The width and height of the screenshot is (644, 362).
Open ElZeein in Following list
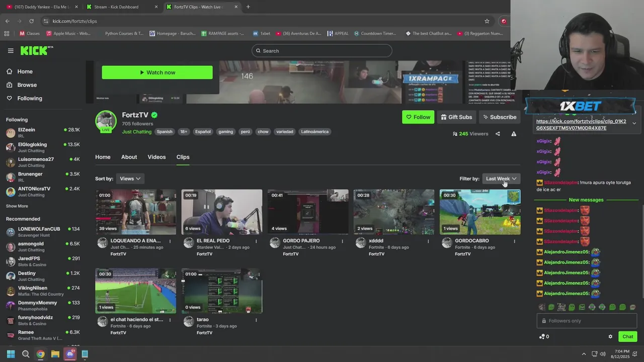click(x=43, y=133)
